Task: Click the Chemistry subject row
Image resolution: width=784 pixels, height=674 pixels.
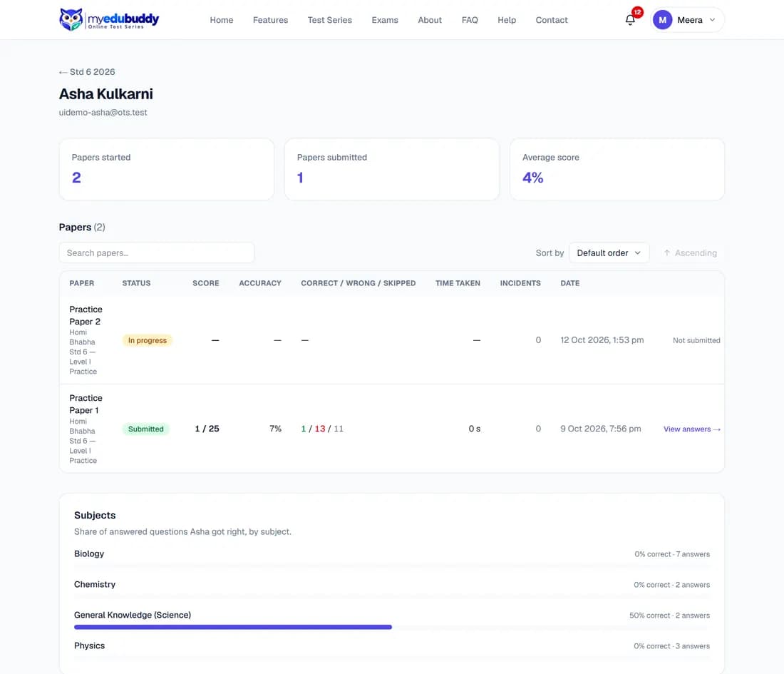Action: click(392, 588)
